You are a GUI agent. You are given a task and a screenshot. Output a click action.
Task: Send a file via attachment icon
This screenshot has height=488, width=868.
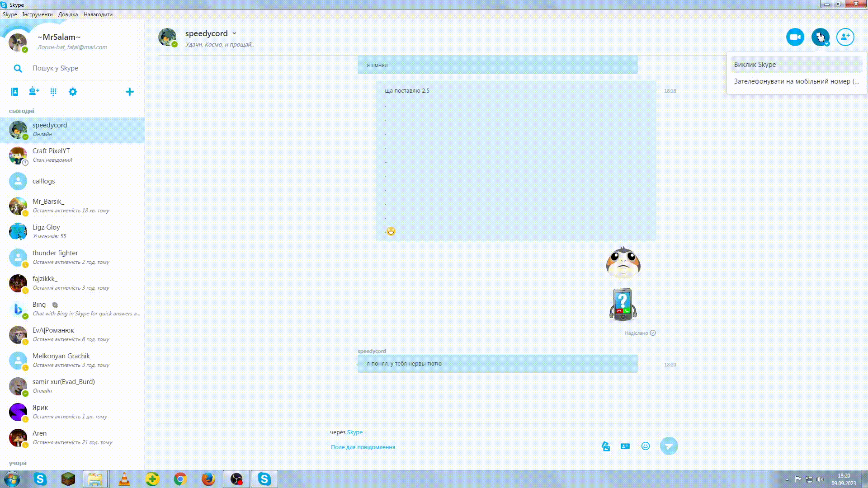click(x=606, y=446)
